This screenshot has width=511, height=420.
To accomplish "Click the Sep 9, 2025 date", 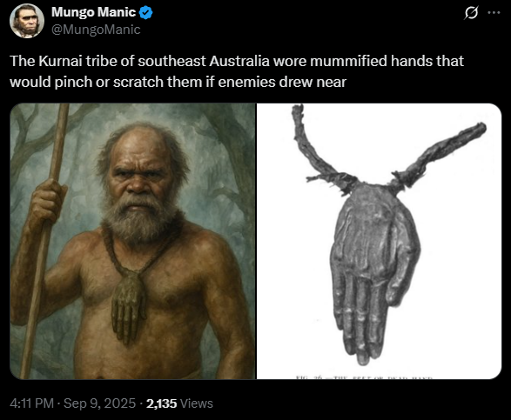I will click(99, 403).
